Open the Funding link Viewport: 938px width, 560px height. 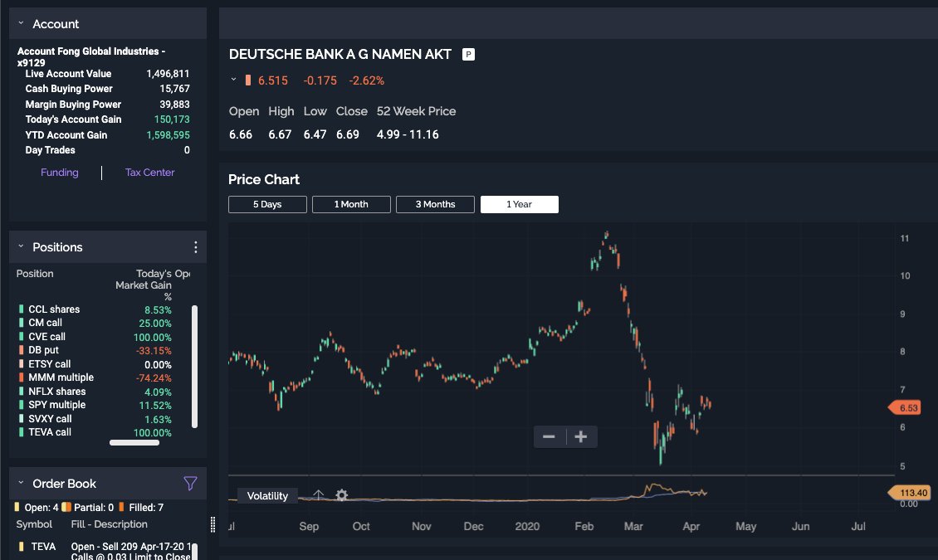[x=59, y=172]
